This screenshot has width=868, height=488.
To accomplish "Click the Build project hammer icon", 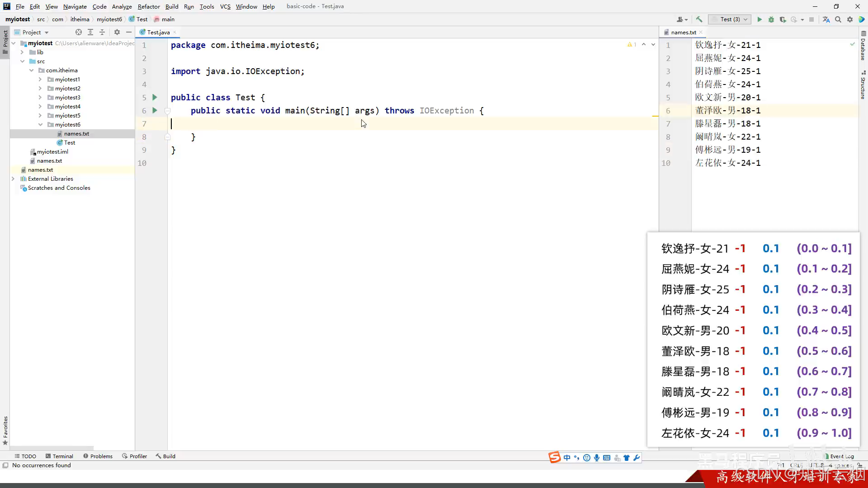I will point(699,19).
